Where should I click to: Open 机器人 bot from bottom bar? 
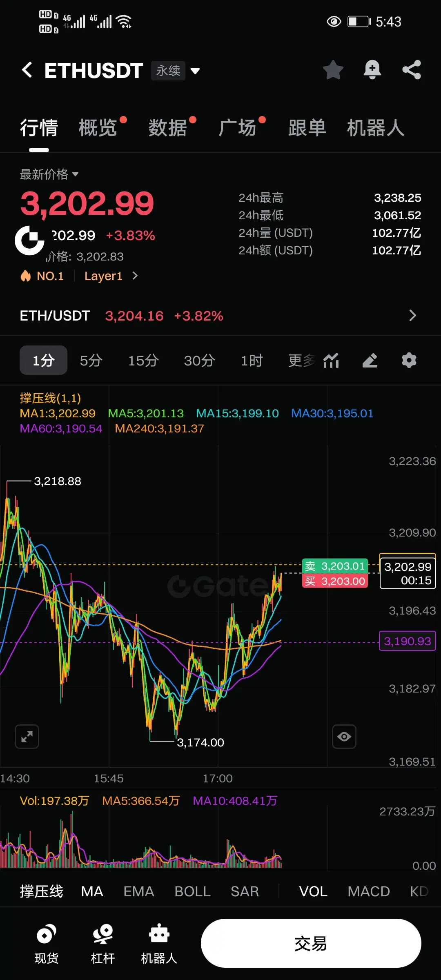click(x=159, y=944)
